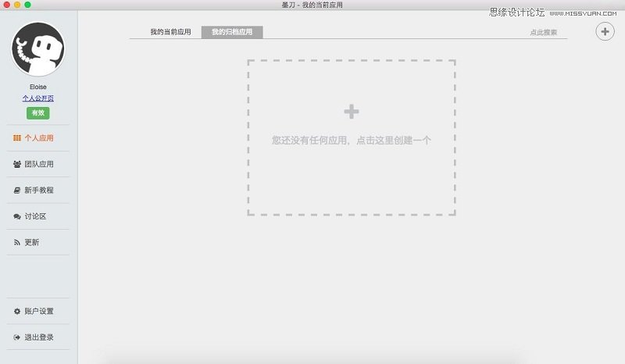Click the green 有效 status badge
The width and height of the screenshot is (625, 364).
[x=37, y=112]
